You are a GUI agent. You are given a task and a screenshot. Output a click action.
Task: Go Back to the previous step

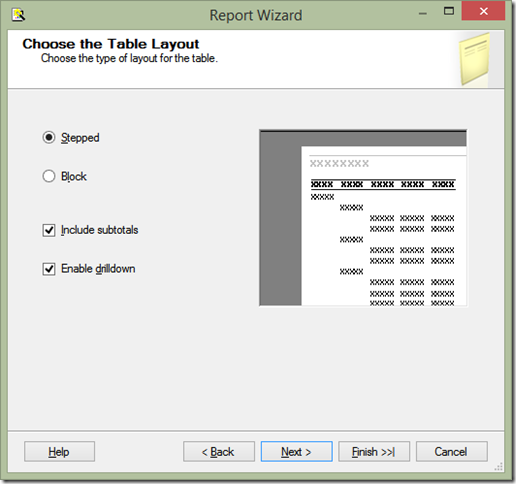[219, 452]
